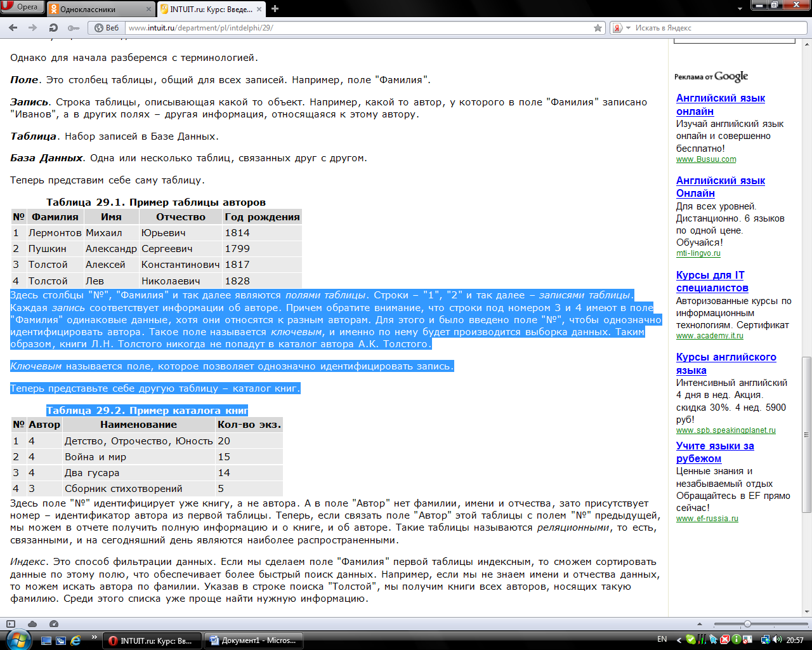Click the page vertical scrollbar thumb
This screenshot has width=812, height=650.
pyautogui.click(x=807, y=434)
